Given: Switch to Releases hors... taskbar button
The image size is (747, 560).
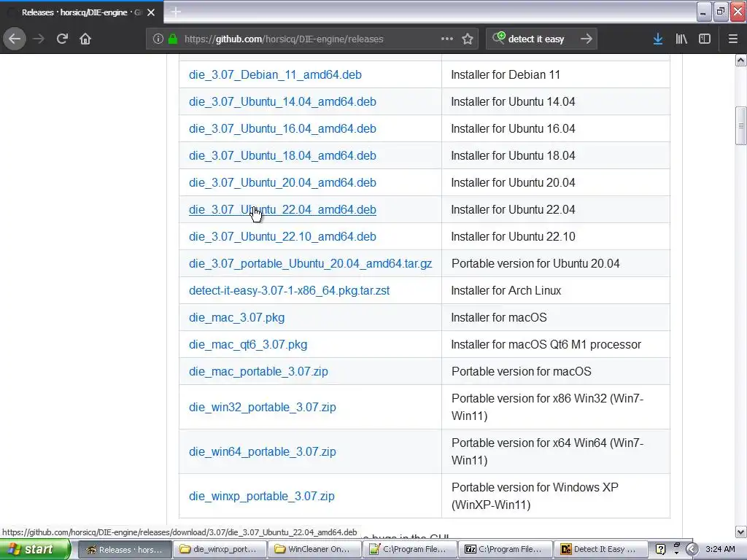Looking at the screenshot, I should tap(124, 550).
